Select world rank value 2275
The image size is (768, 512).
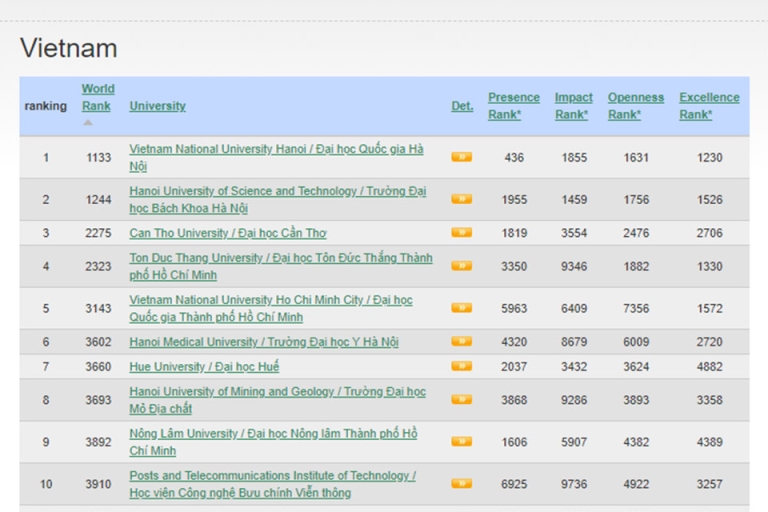click(x=98, y=233)
